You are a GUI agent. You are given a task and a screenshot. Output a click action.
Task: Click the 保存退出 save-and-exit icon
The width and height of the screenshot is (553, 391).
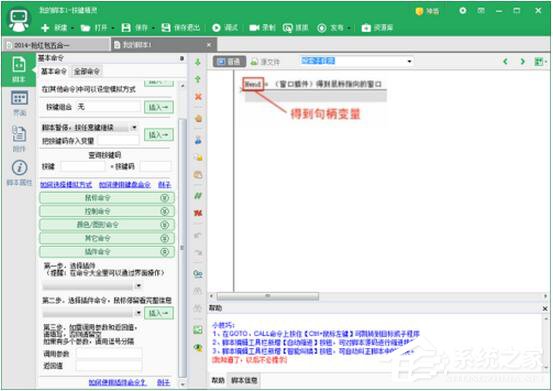coord(166,28)
